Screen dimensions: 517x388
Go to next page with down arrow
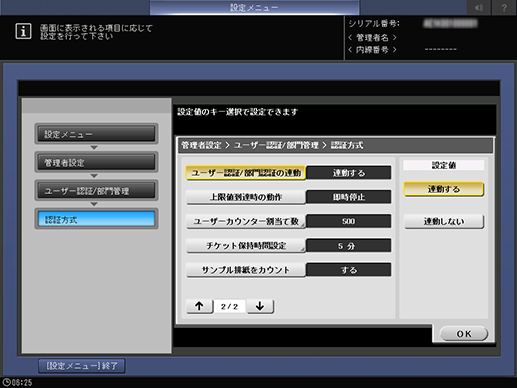[x=260, y=306]
